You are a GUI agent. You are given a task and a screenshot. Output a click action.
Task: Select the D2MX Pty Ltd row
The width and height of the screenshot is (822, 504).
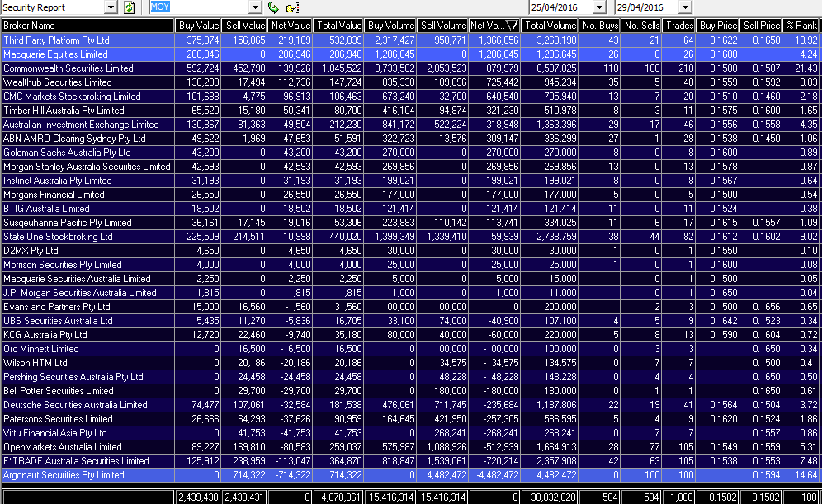tap(410, 251)
